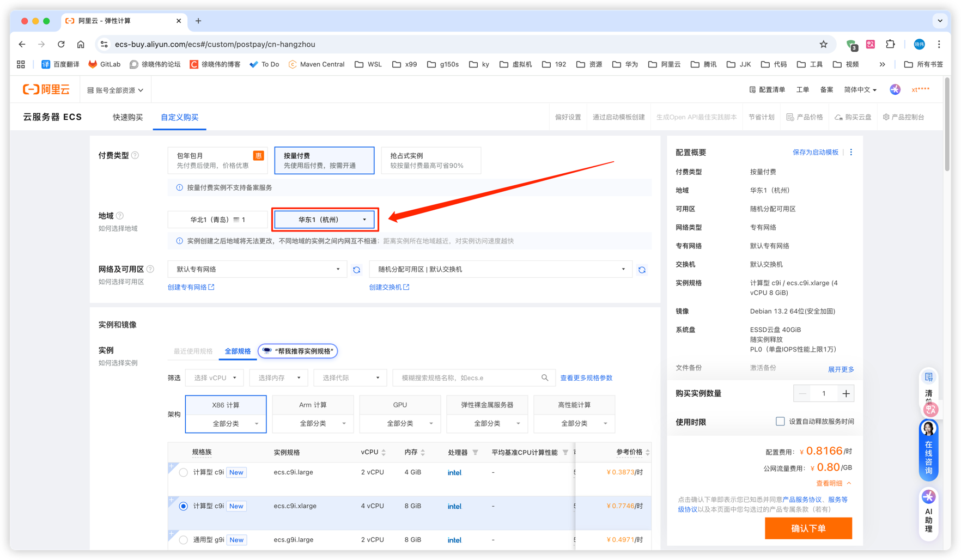Expand the East China 1 (Hangzhou) region dropdown

point(325,220)
